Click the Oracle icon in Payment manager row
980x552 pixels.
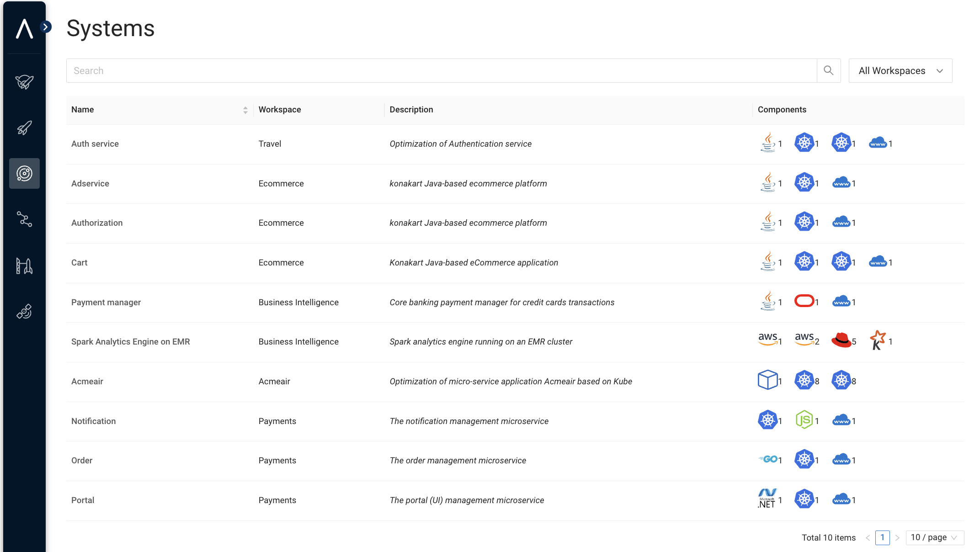coord(804,301)
